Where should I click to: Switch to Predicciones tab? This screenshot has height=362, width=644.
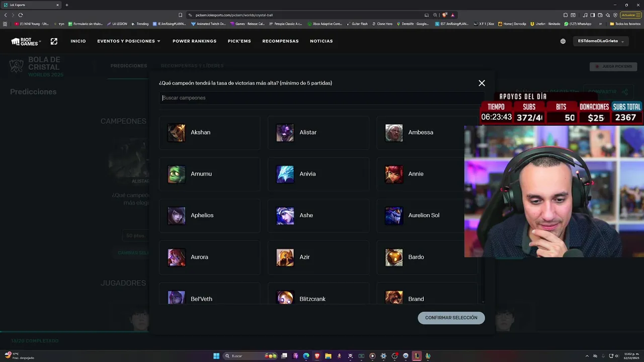coord(129,66)
